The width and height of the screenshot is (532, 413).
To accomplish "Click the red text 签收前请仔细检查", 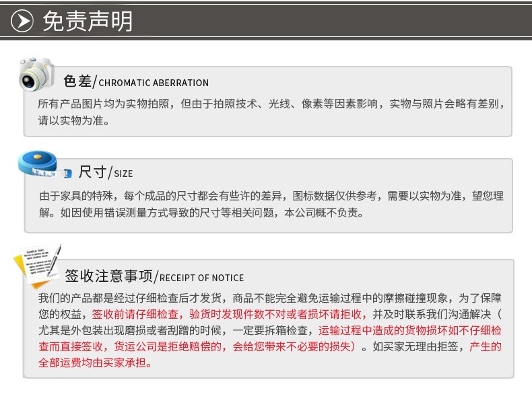I will 135,314.
